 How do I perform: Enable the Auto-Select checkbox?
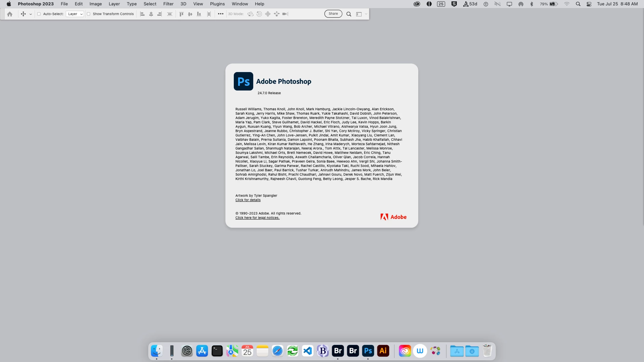39,14
